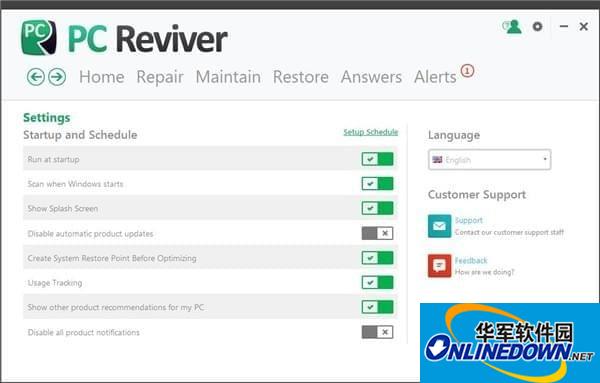Image resolution: width=600 pixels, height=383 pixels.
Task: Close the PC Reviver window
Action: tap(584, 26)
